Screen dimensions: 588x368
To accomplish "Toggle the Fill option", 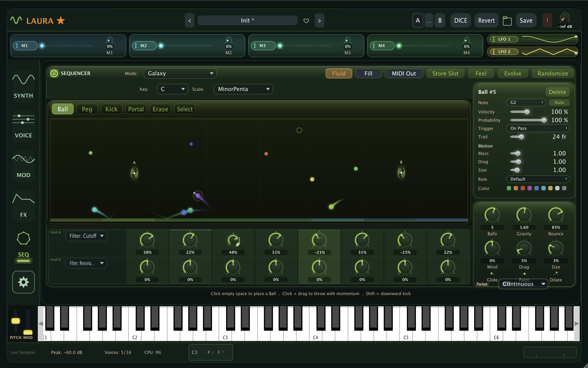I will tap(368, 73).
